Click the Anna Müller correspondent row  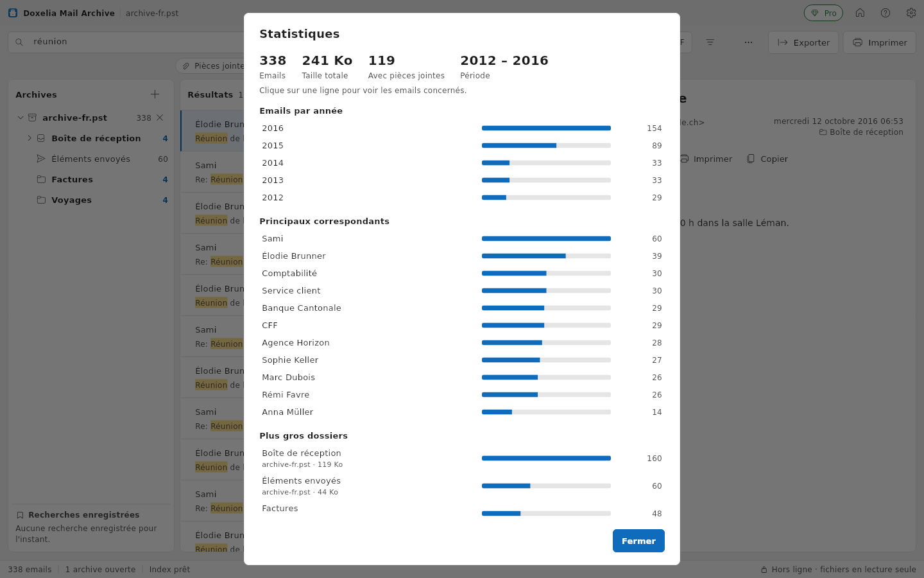click(x=462, y=412)
